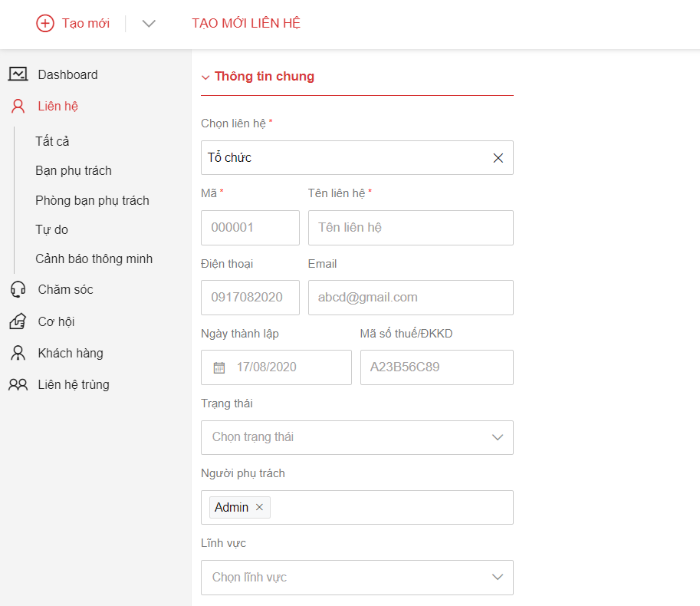Viewport: 700px width, 606px height.
Task: Open Liên hệ trùng duplicate-contacts icon
Action: tap(18, 385)
